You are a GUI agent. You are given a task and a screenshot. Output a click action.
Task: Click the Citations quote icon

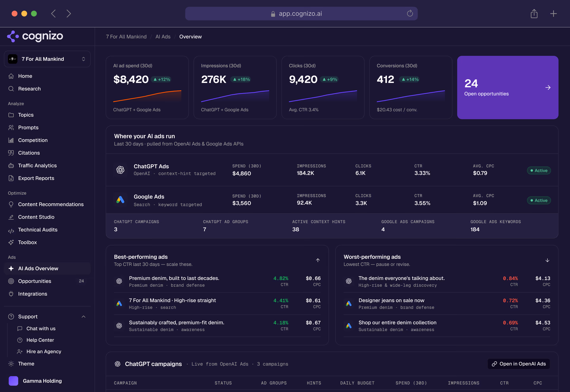coord(11,153)
